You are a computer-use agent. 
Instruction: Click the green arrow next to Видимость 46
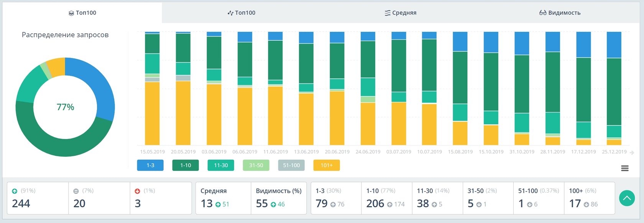click(273, 205)
